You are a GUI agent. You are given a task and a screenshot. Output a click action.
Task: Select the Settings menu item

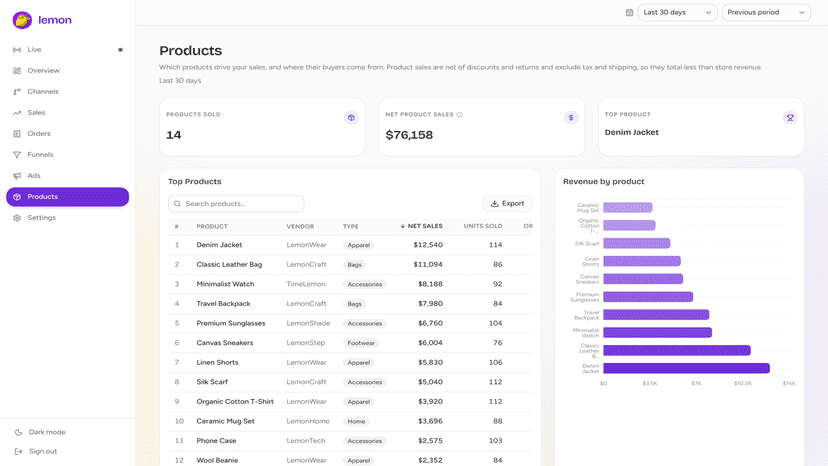(x=68, y=218)
